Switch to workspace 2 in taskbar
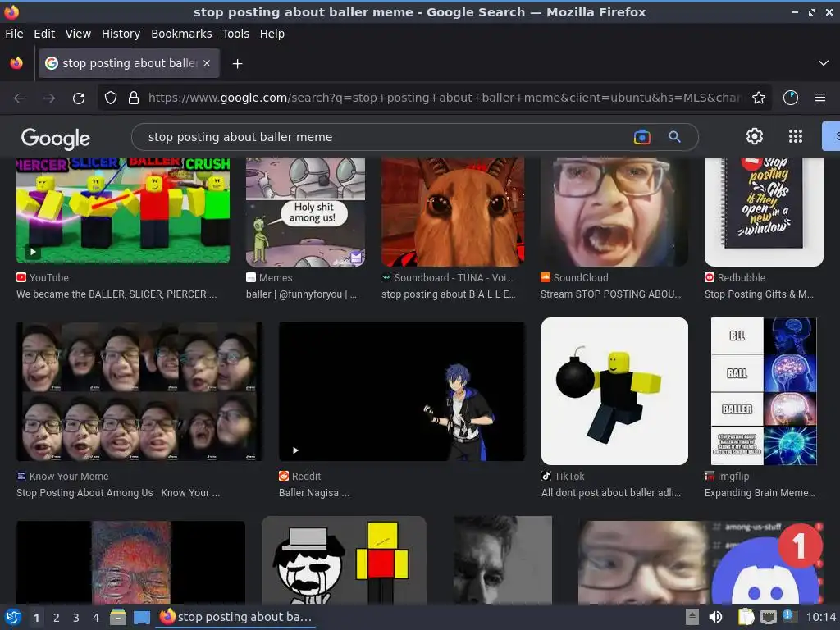The image size is (840, 630). coord(57,618)
